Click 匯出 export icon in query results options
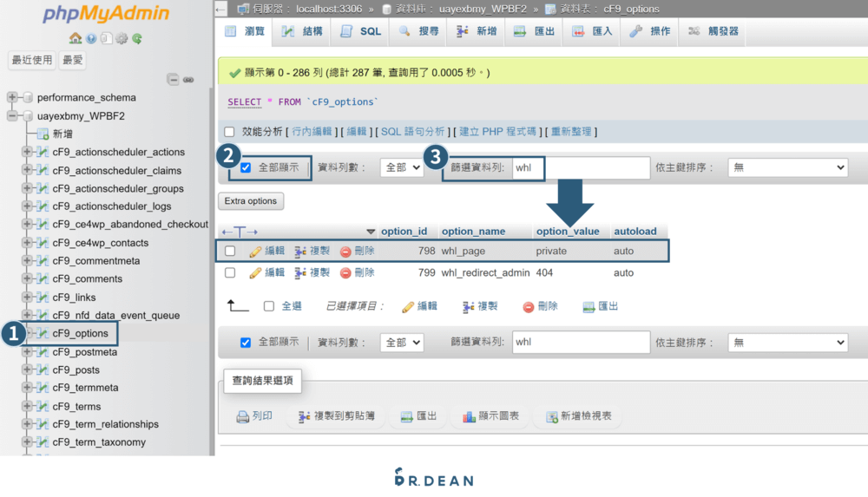This screenshot has height=497, width=868. click(x=406, y=416)
